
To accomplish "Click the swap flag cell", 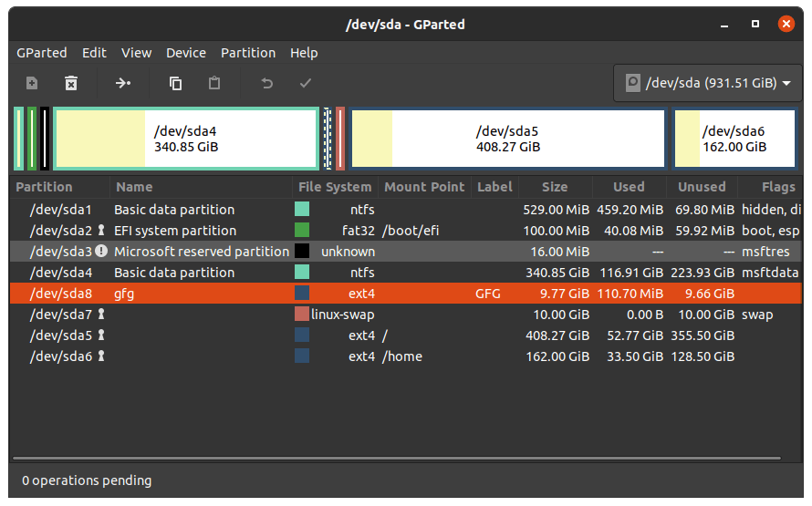I will click(757, 315).
